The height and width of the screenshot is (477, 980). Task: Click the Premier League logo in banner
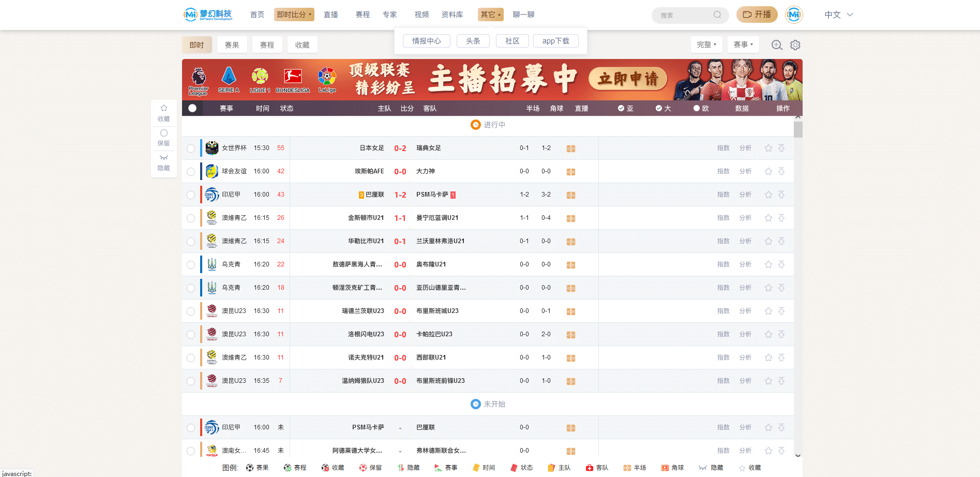coord(199,81)
